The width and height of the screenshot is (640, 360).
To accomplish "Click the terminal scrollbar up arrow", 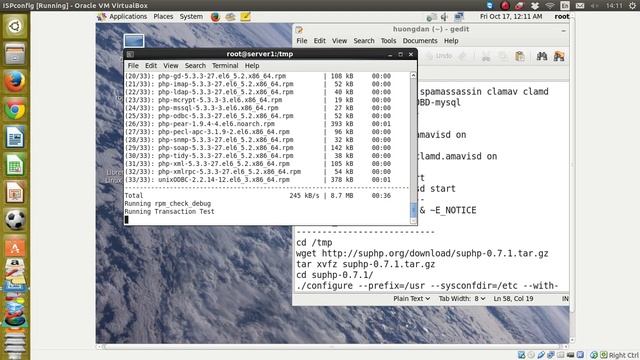I will click(413, 76).
